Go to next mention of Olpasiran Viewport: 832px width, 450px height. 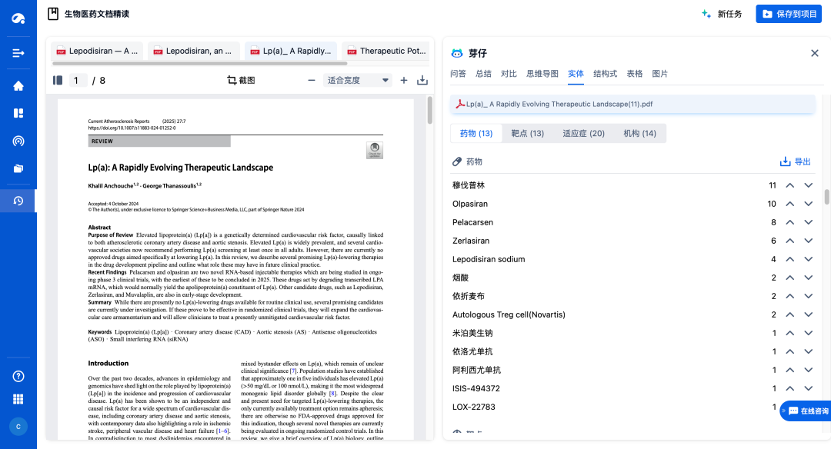pyautogui.click(x=808, y=203)
